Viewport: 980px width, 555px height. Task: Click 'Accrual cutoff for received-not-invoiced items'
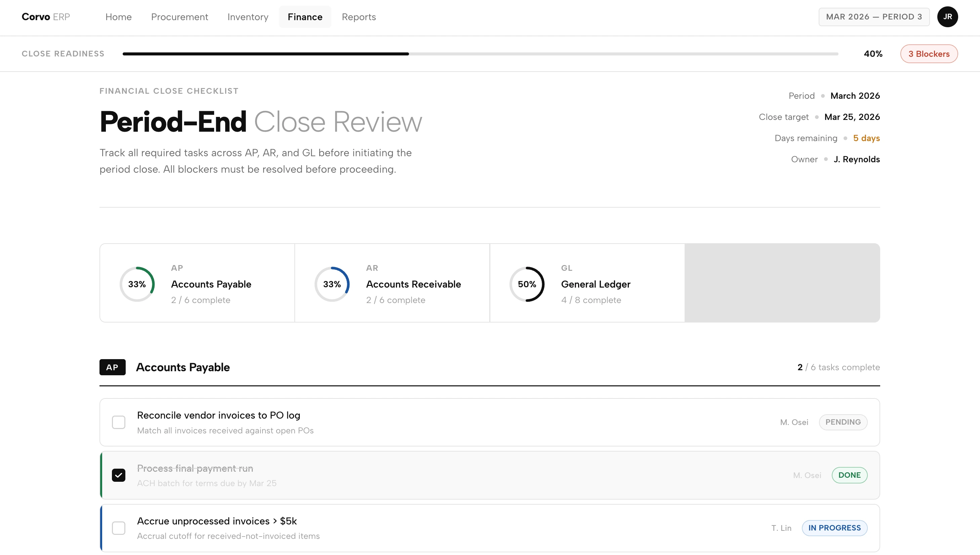[229, 536]
